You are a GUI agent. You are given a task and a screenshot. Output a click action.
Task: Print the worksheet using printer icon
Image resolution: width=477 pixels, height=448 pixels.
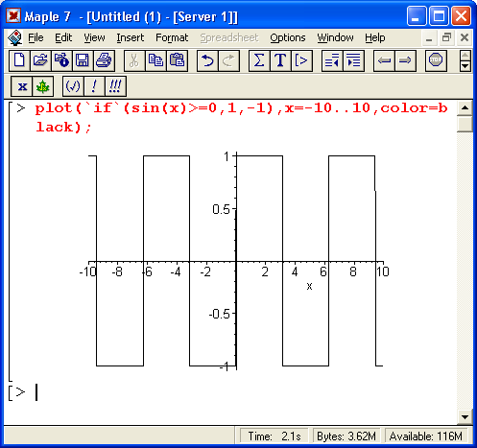pos(104,60)
